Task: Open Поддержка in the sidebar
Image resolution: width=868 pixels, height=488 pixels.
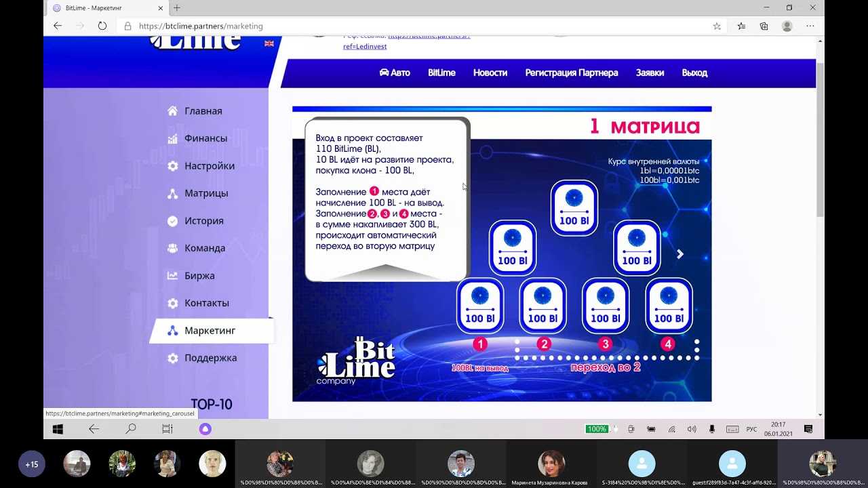Action: tap(202, 358)
